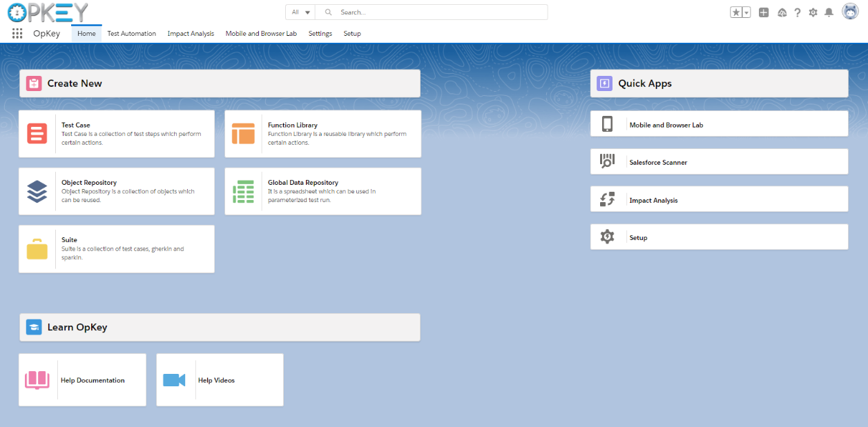Switch to the Home tab
868x427 pixels.
(86, 33)
